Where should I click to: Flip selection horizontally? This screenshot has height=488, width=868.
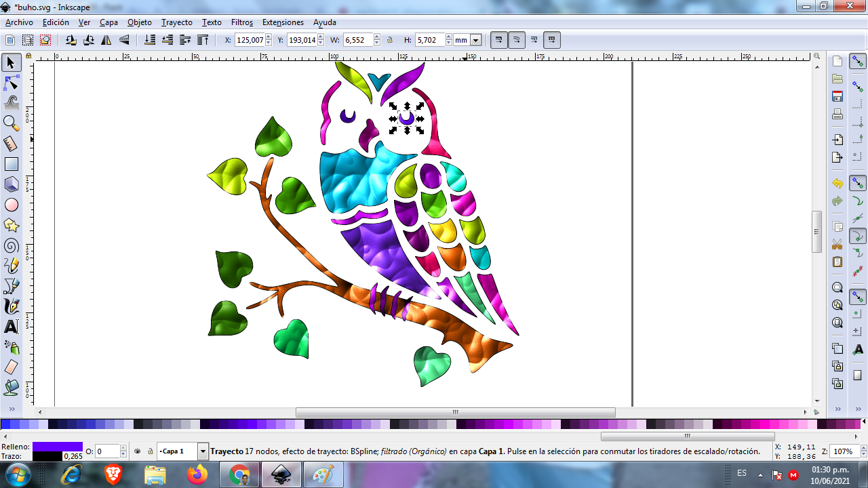point(106,40)
